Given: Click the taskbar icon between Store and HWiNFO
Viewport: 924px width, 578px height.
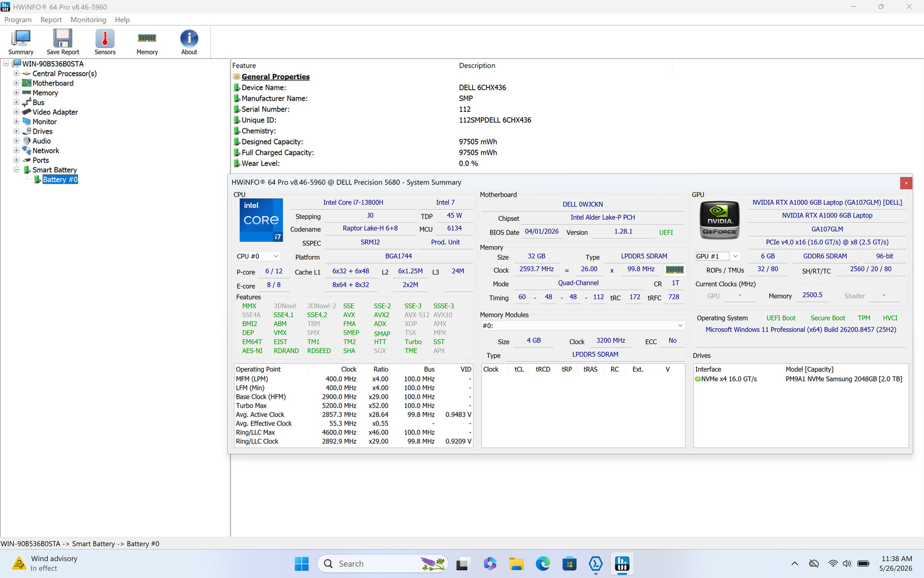Looking at the screenshot, I should tap(595, 564).
